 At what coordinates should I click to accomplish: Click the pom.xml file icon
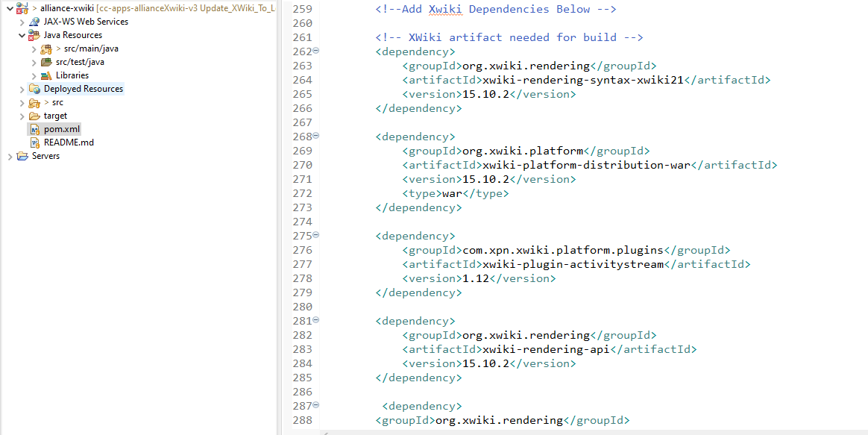(34, 129)
